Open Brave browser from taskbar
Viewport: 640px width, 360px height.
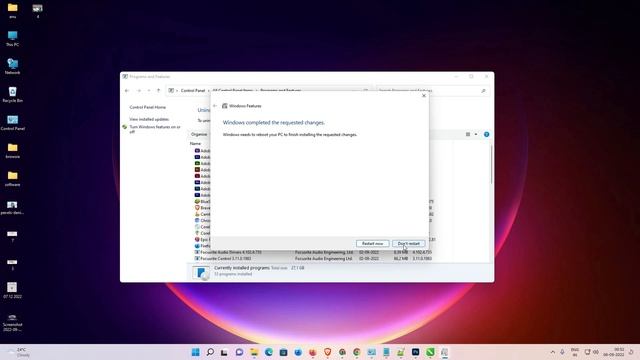327,352
